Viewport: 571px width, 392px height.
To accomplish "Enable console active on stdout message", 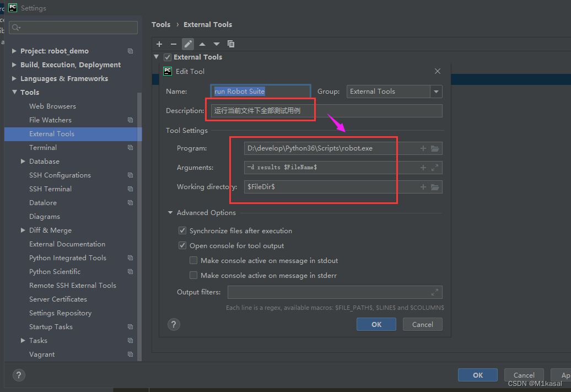I will click(193, 260).
